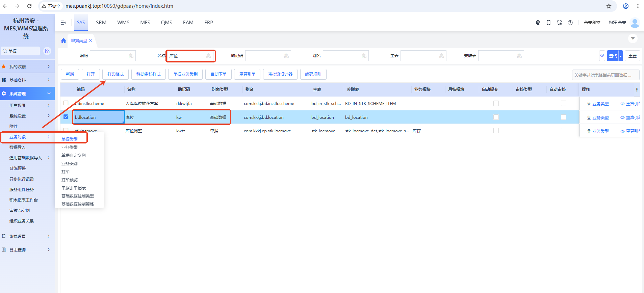This screenshot has height=293, width=644.
Task: Toggle 自动审核 checkbox for bdinstkscheme row
Action: click(563, 103)
